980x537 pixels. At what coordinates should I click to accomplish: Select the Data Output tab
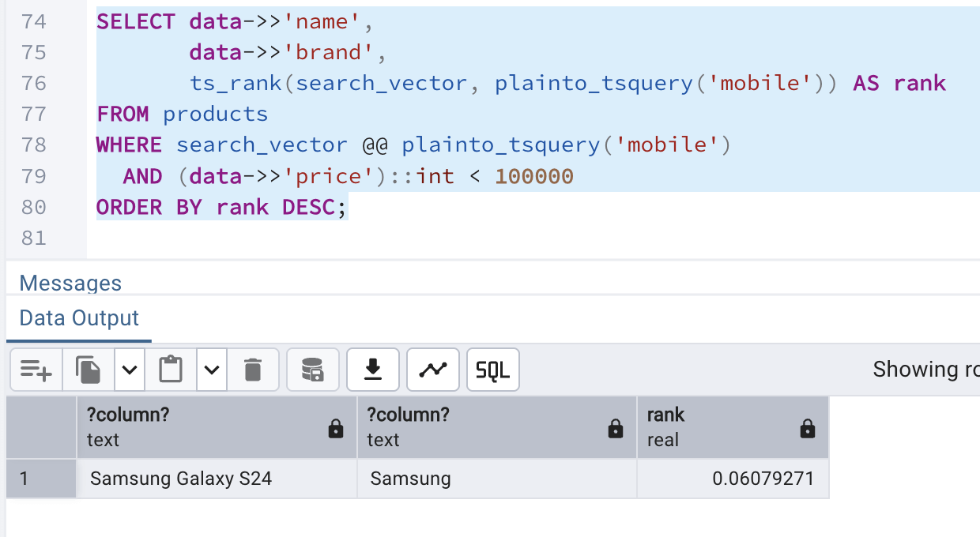79,318
